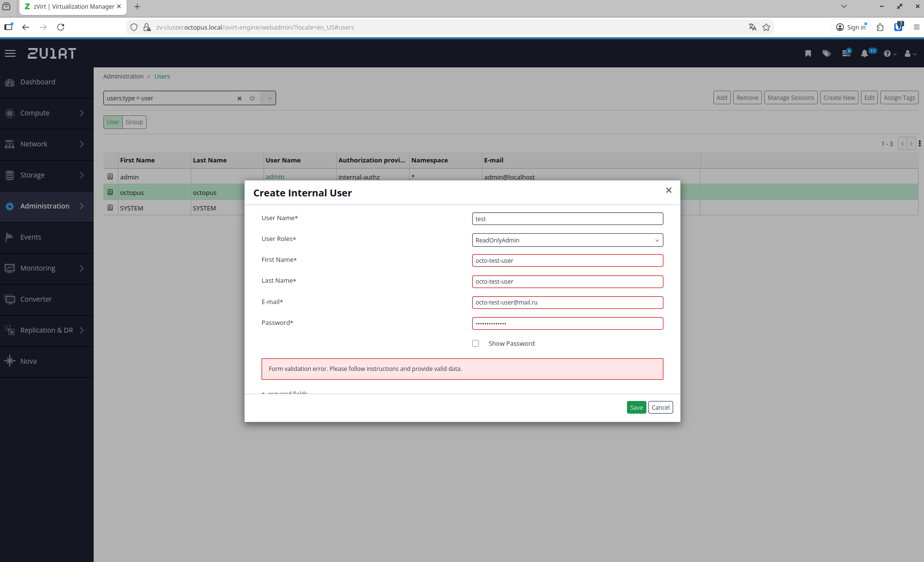Go to next page of users

pos(911,144)
